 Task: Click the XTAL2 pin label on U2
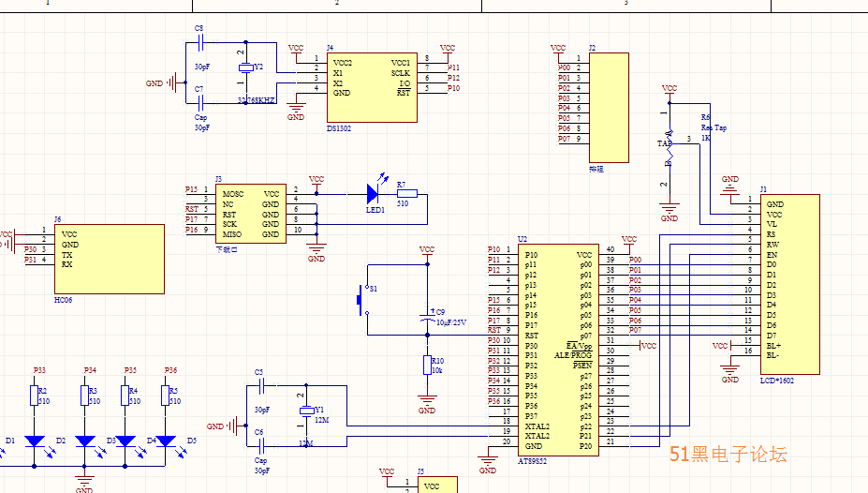click(x=537, y=426)
